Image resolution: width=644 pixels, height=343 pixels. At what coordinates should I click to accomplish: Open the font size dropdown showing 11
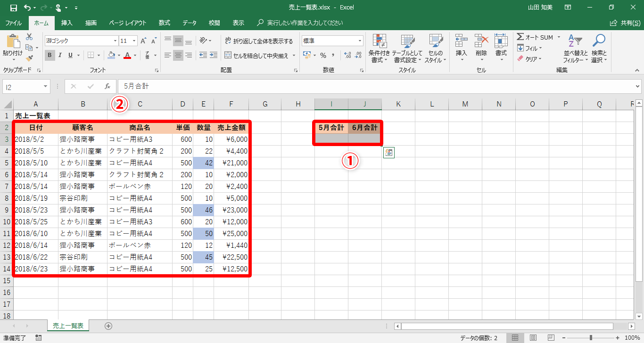tap(134, 41)
